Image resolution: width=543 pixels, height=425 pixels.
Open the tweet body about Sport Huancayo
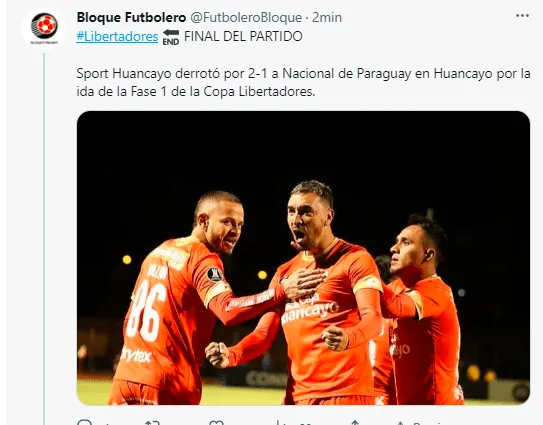coord(303,82)
